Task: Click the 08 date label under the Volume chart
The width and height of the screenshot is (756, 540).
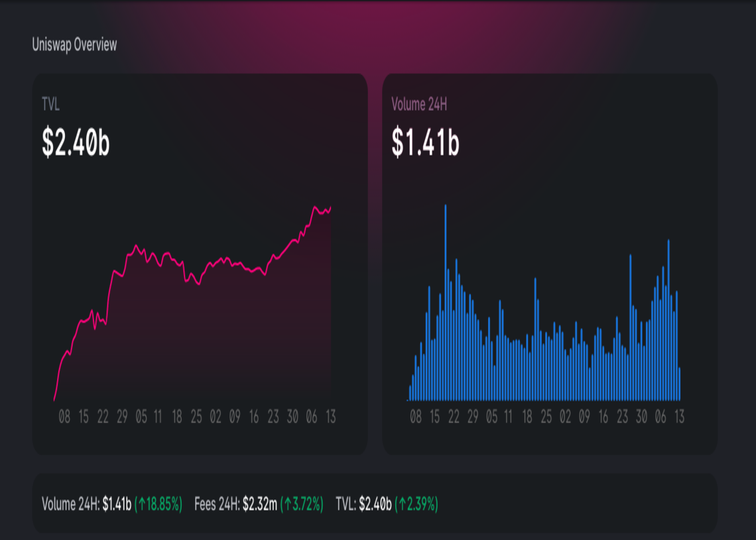Action: (416, 417)
